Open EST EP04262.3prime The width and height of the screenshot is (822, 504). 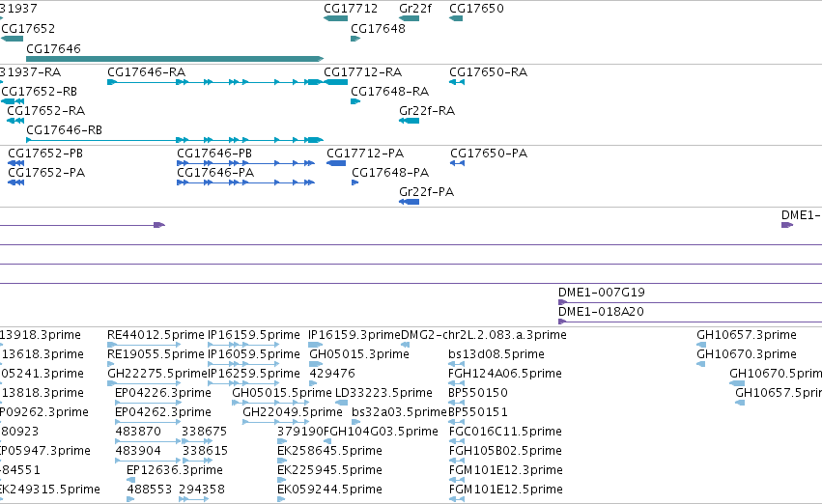(x=148, y=422)
